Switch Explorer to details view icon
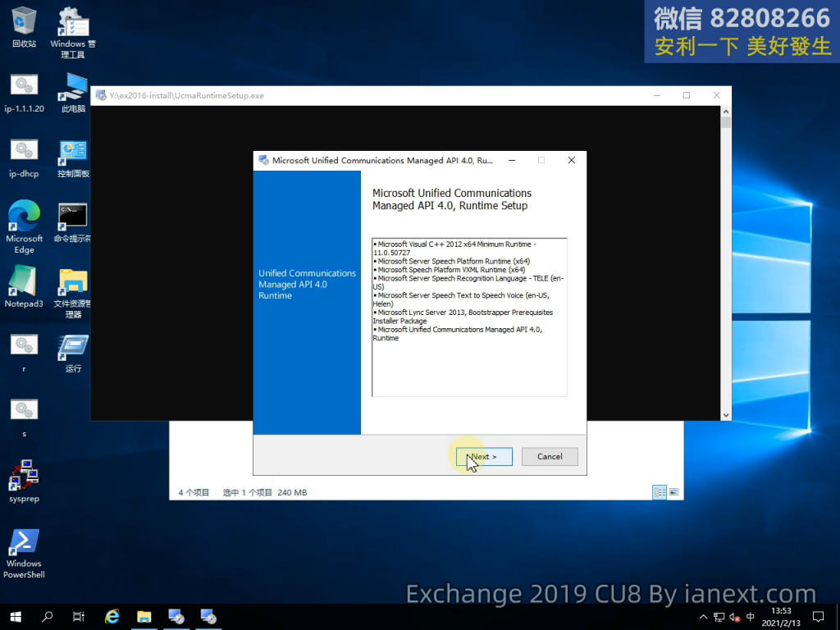The image size is (840, 630). (x=659, y=492)
